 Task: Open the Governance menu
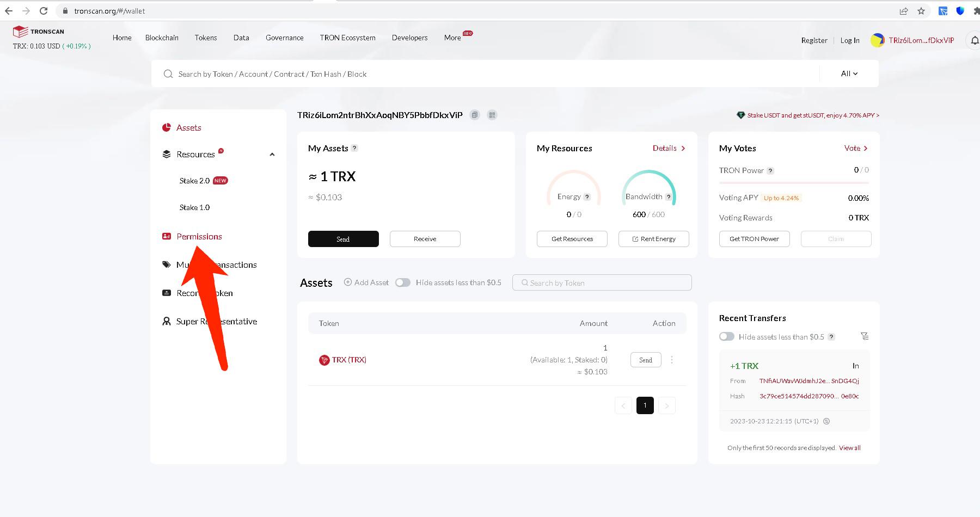click(x=285, y=38)
